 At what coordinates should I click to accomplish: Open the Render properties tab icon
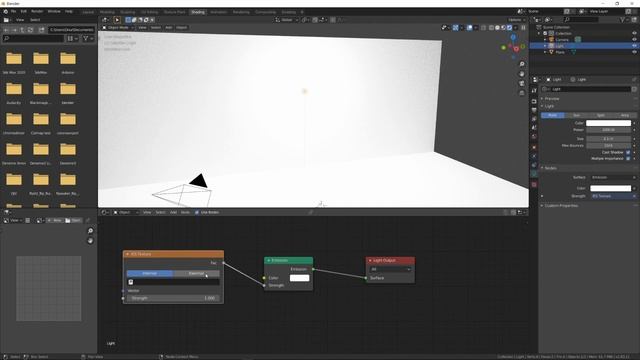tap(534, 101)
